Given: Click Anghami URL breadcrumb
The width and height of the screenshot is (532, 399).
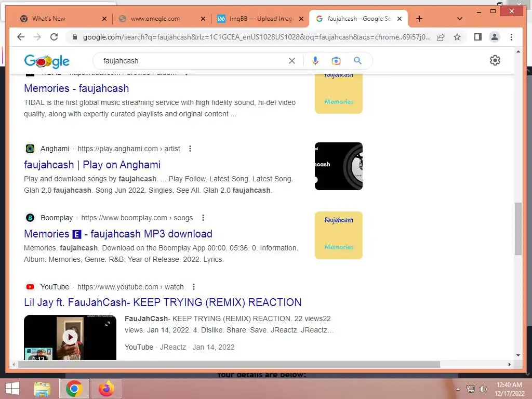Looking at the screenshot, I should tap(129, 149).
